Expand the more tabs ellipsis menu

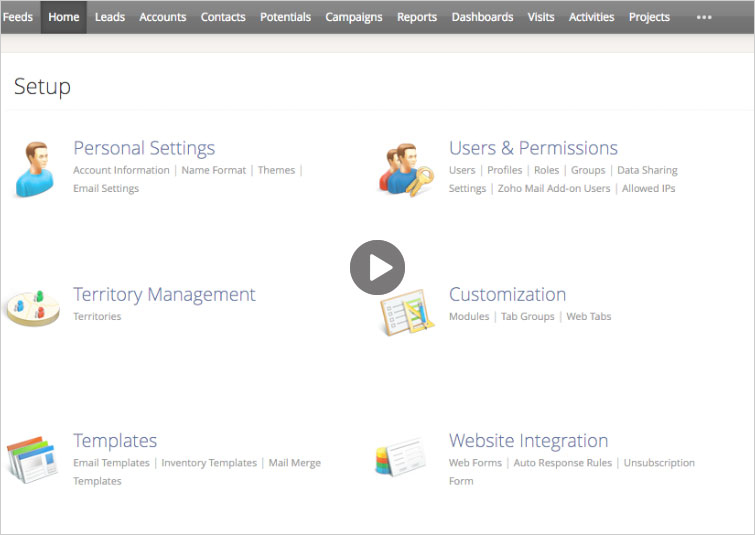click(704, 17)
